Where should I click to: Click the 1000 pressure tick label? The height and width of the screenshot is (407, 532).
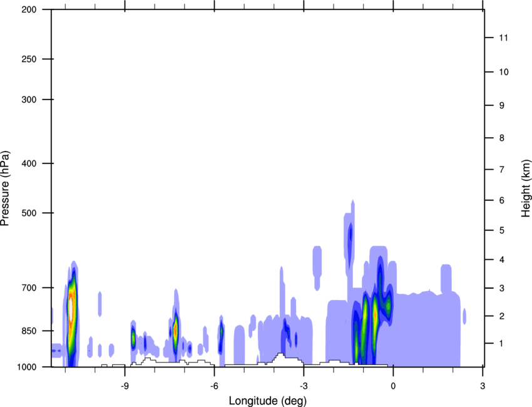(26, 367)
